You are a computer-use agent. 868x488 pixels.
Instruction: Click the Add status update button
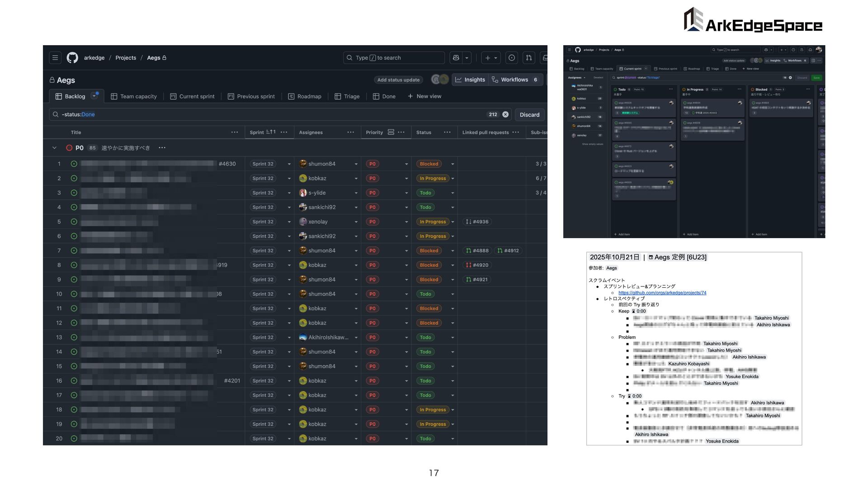[x=398, y=80]
